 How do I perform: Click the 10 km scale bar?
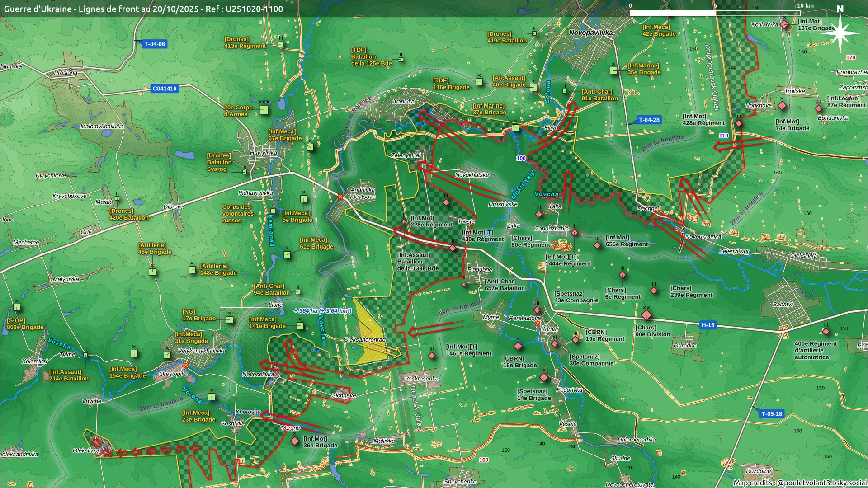(x=715, y=13)
